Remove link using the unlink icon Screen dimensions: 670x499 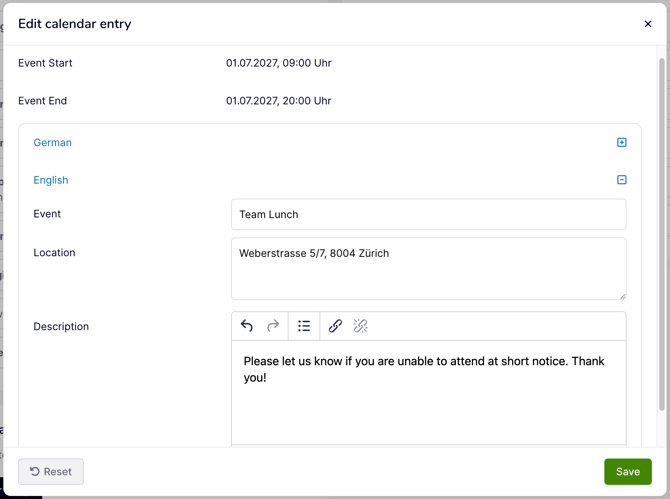click(361, 326)
